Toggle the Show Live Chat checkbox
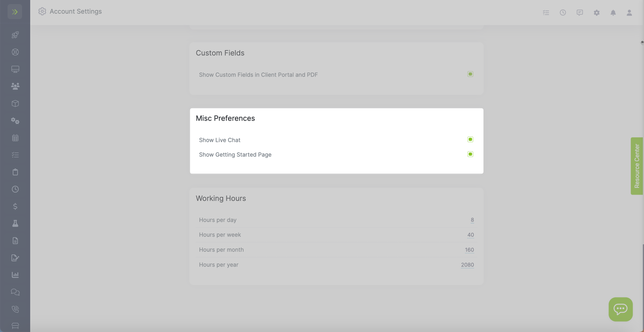This screenshot has width=644, height=332. (x=470, y=139)
